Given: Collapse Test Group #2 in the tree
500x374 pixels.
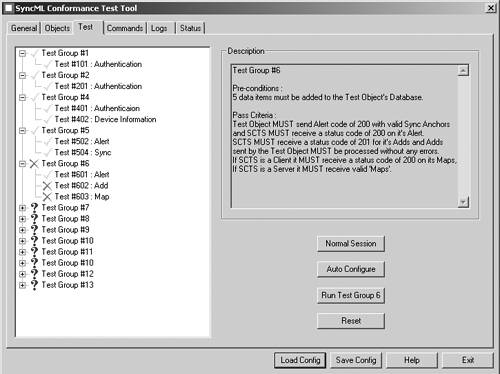Looking at the screenshot, I should 22,75.
